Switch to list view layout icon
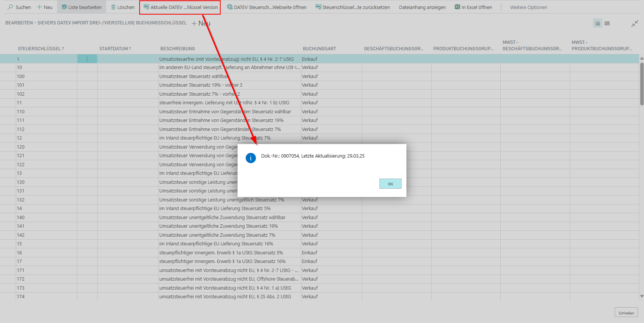Image resolution: width=644 pixels, height=323 pixels. pos(597,23)
